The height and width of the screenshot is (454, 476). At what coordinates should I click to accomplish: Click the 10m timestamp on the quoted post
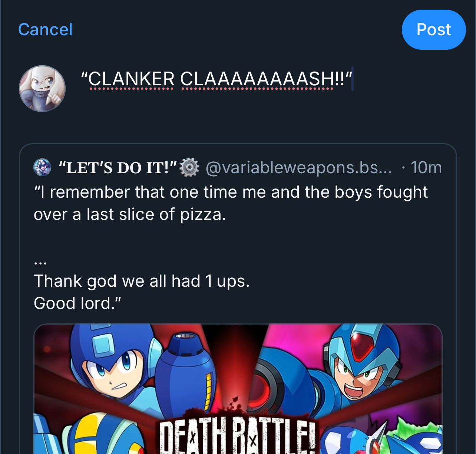click(426, 168)
